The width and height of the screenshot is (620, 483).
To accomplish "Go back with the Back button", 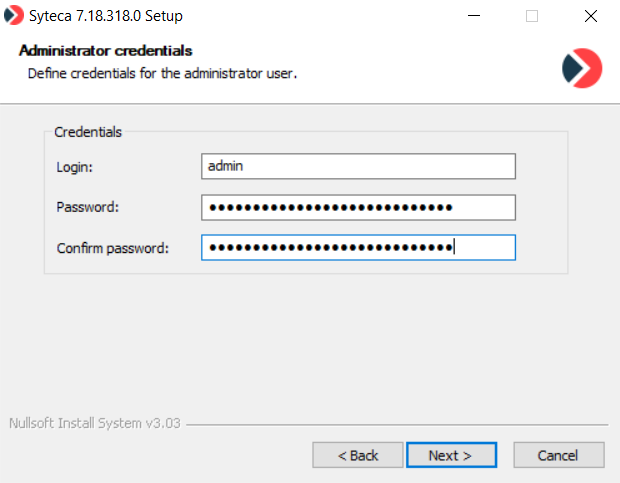I will 358,455.
